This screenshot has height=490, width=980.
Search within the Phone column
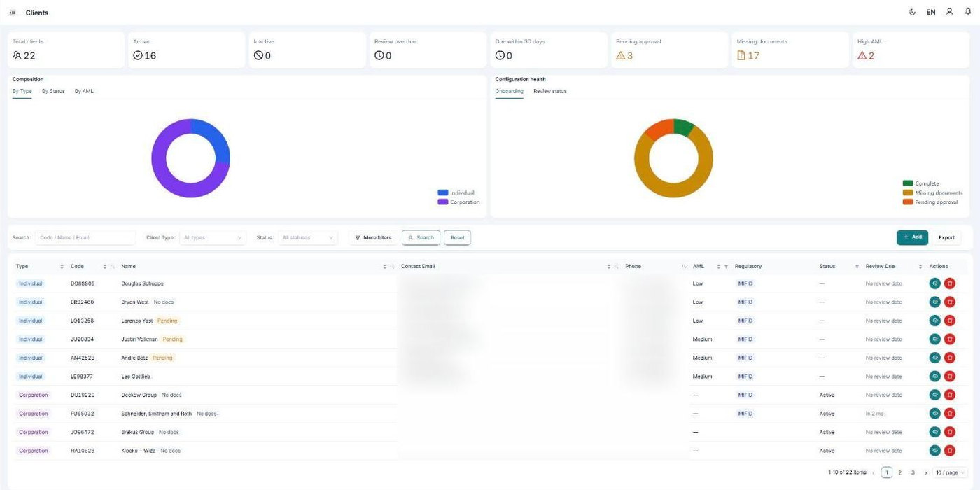pos(684,266)
